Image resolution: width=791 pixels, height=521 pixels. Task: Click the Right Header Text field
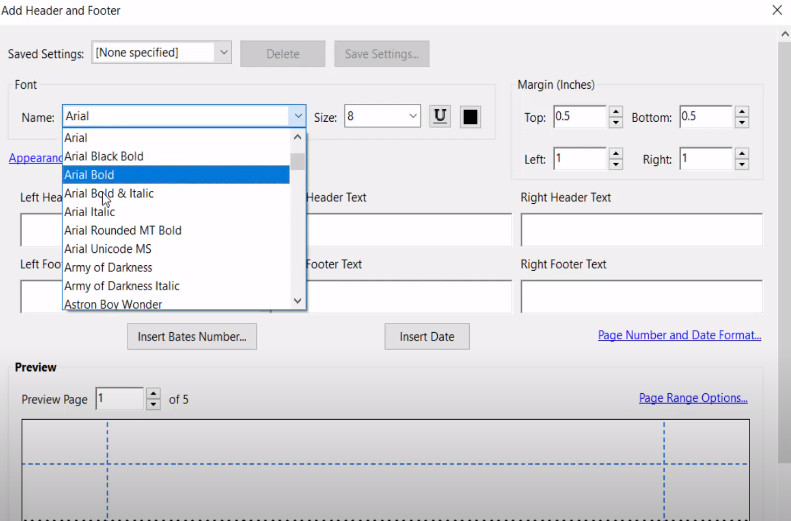(641, 229)
